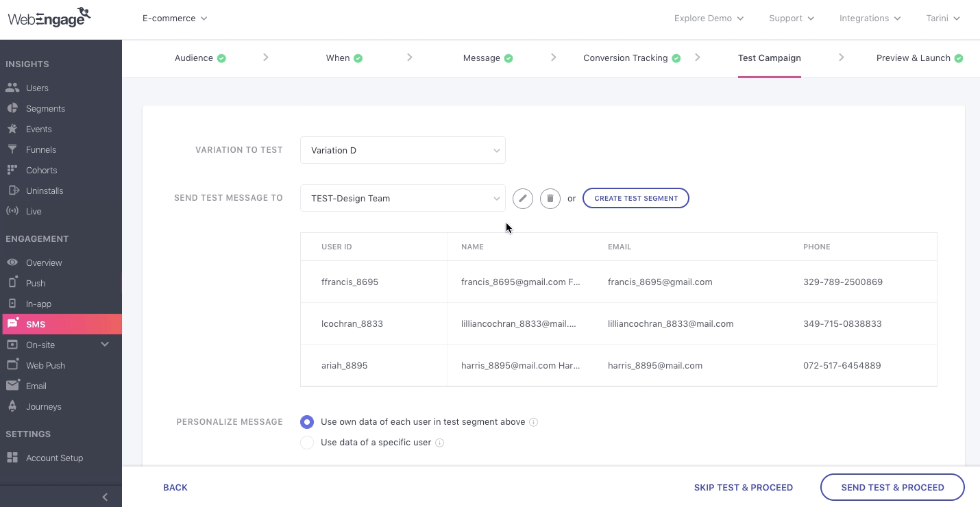This screenshot has width=980, height=507.
Task: Collapse sidebar with bottom arrow
Action: tap(105, 497)
